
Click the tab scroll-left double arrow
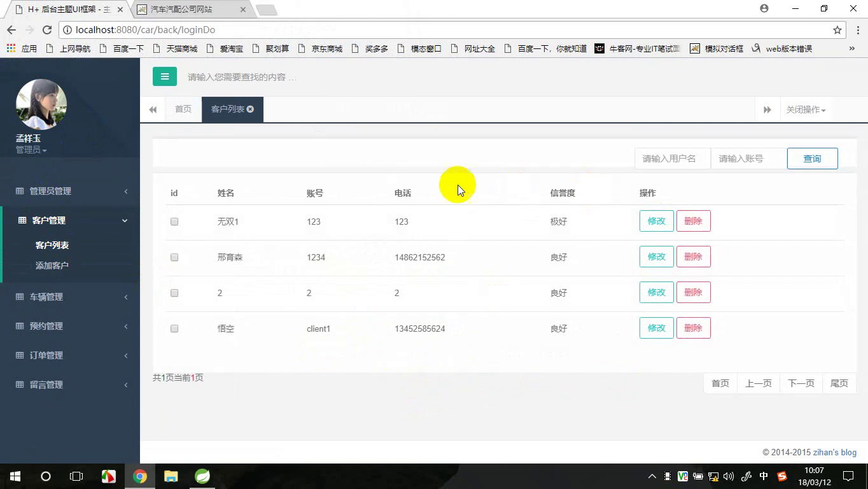[x=153, y=110]
